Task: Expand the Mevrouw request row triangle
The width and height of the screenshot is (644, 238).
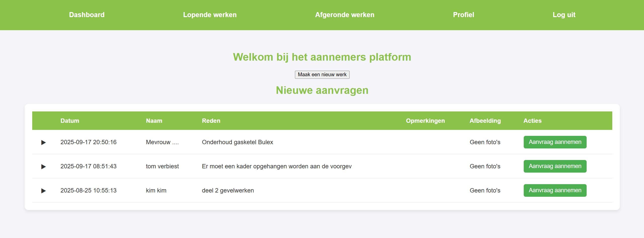Action: [44, 142]
